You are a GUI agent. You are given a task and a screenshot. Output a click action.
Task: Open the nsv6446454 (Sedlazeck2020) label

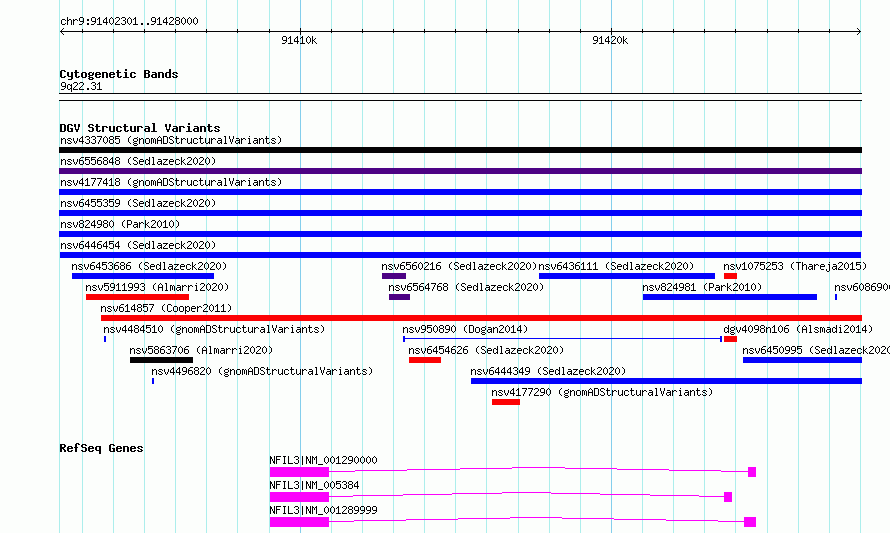tap(138, 245)
